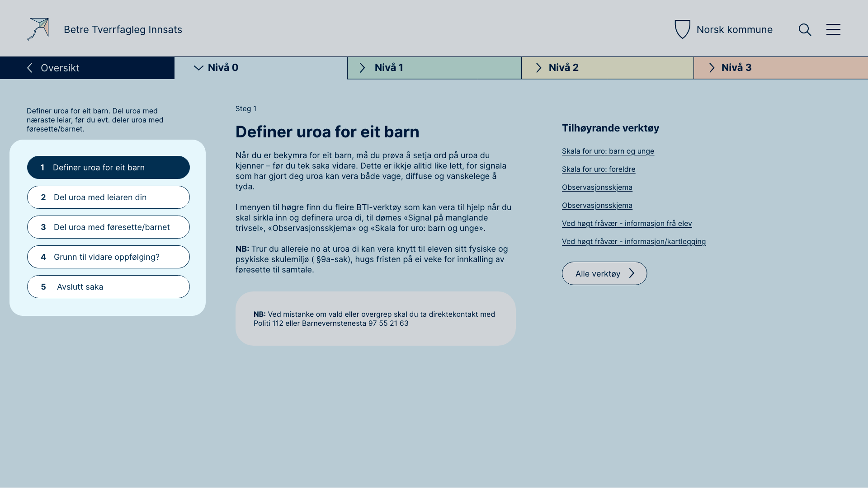The height and width of the screenshot is (488, 868).
Task: Expand the Nivå 1 chevron
Action: 362,68
